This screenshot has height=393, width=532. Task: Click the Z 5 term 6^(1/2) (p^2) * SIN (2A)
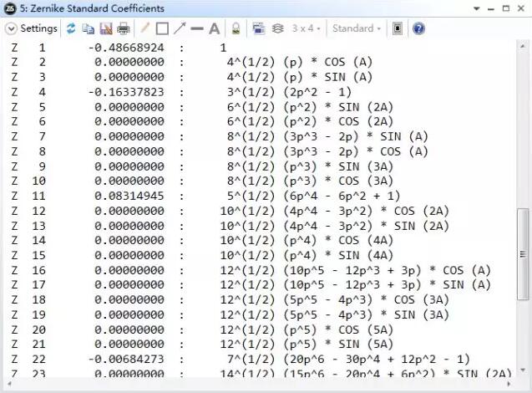point(311,107)
